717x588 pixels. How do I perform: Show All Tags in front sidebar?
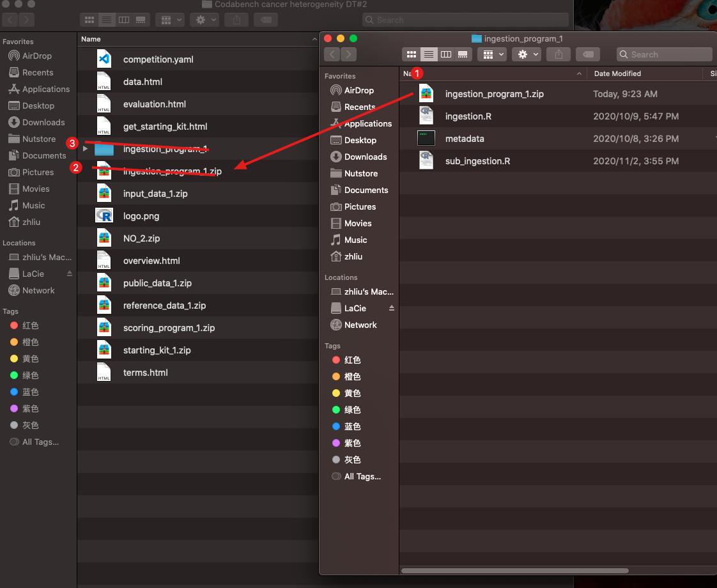tap(362, 476)
